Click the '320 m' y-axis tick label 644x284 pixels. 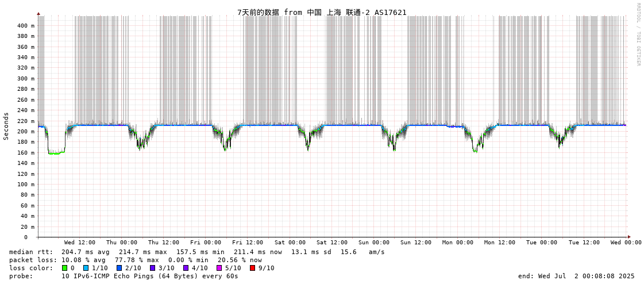click(x=26, y=68)
